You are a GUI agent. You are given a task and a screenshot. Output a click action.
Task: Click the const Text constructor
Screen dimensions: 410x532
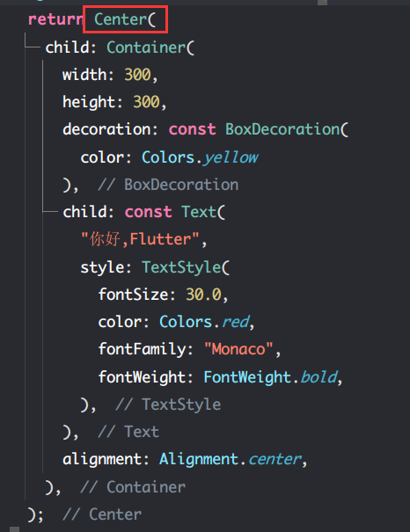tap(175, 212)
